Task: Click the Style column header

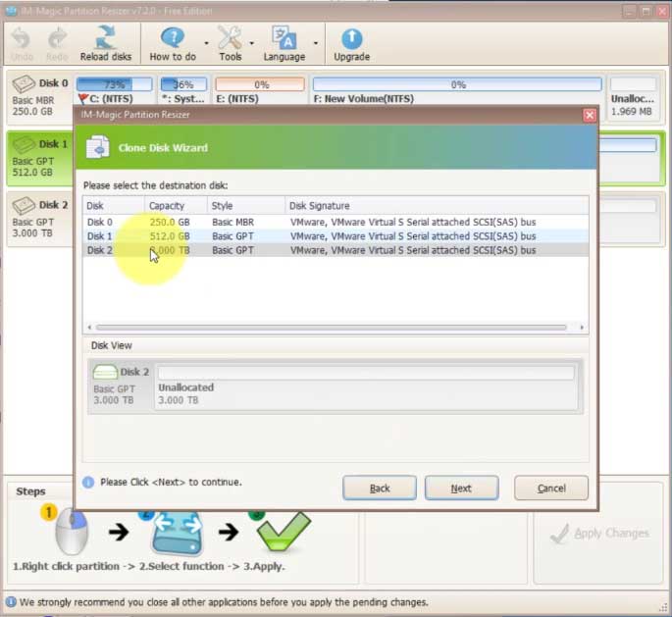Action: click(x=246, y=206)
